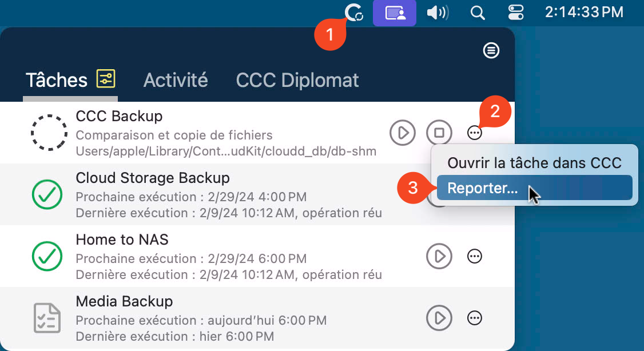This screenshot has height=351, width=644.
Task: Click Media Backup next run aujourd'hui 6:00 PM
Action: click(x=201, y=320)
